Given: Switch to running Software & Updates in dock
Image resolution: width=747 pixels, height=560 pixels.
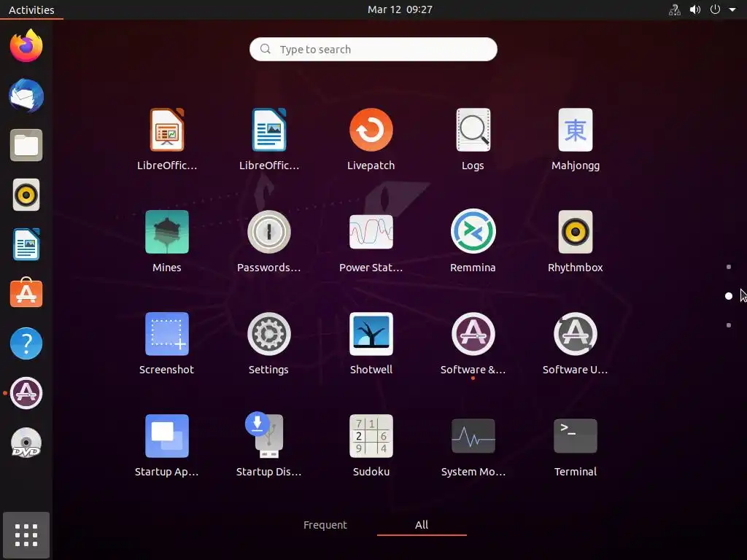Looking at the screenshot, I should click(26, 393).
